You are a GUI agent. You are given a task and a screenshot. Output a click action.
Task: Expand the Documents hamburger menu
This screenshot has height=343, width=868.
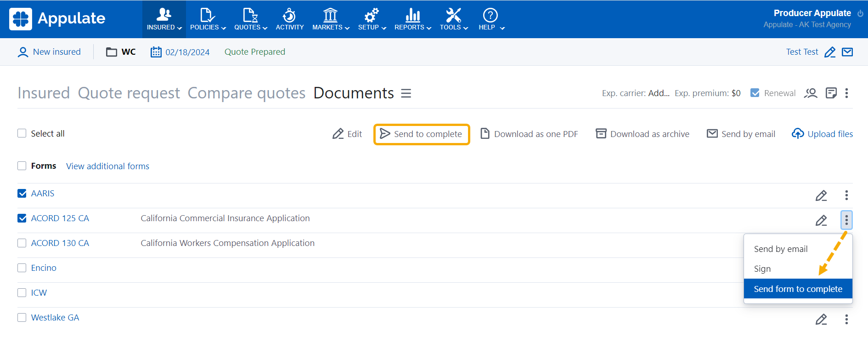pyautogui.click(x=406, y=93)
